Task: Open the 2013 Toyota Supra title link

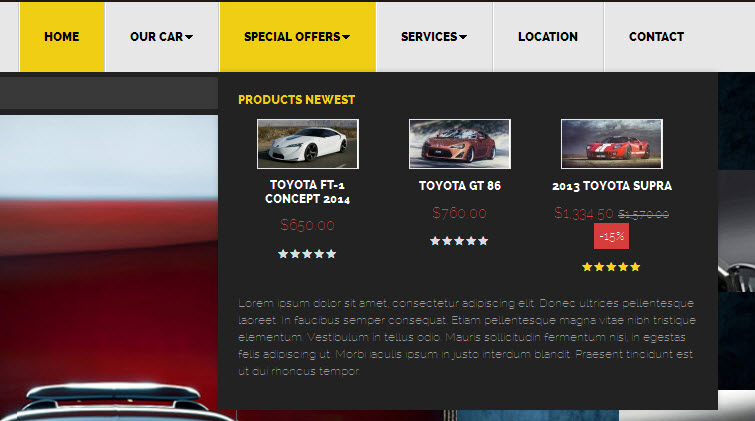Action: click(612, 186)
